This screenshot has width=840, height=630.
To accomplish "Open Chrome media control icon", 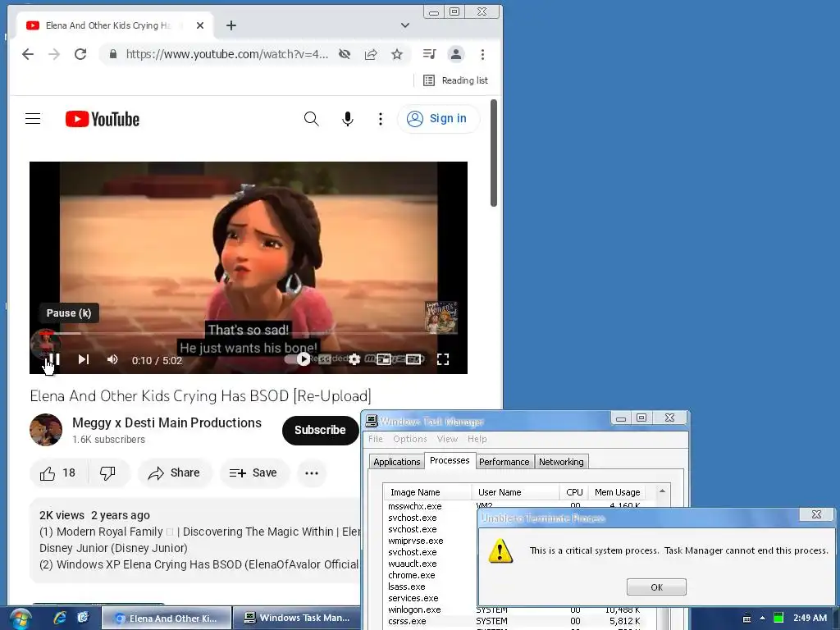I will (429, 54).
